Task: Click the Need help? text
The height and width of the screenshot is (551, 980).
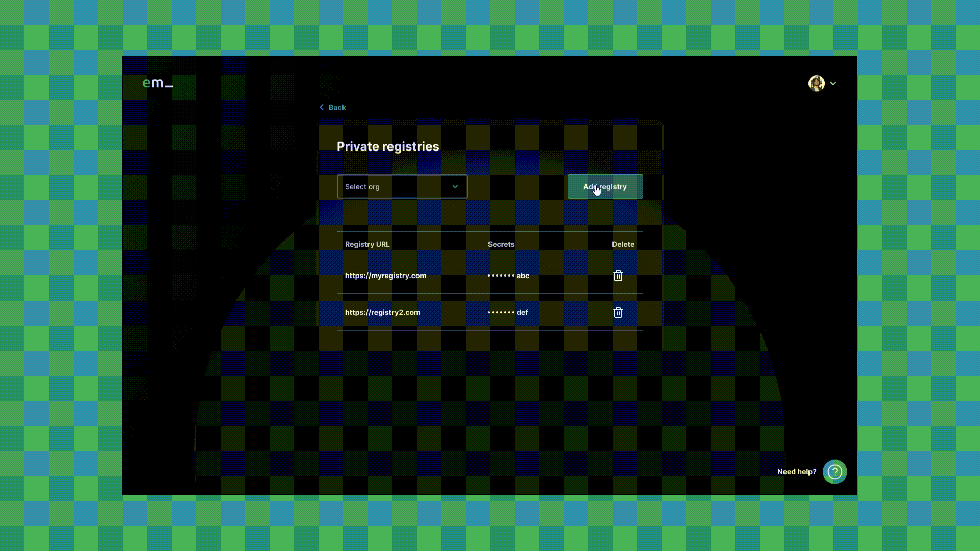Action: (x=796, y=472)
